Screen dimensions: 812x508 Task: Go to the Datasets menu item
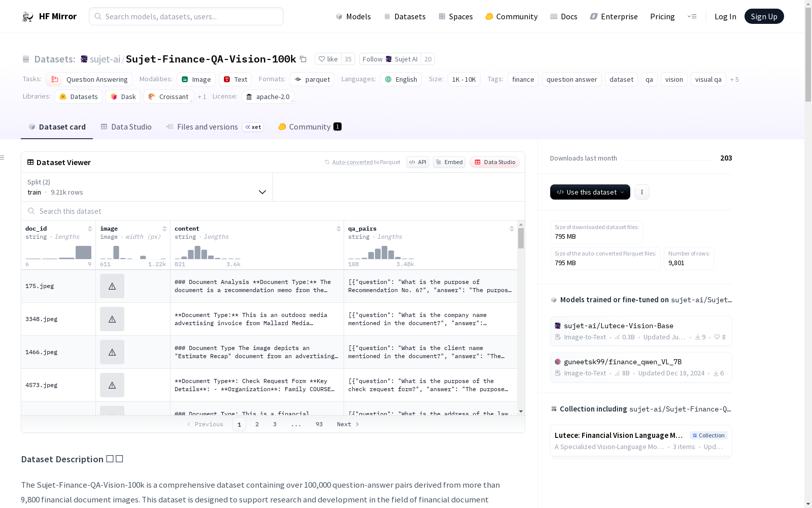click(404, 16)
